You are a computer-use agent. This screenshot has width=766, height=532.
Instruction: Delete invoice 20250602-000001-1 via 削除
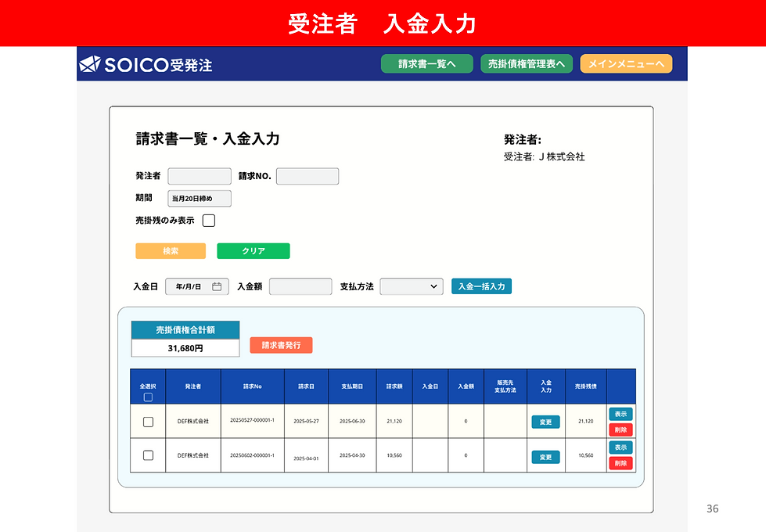click(x=620, y=463)
